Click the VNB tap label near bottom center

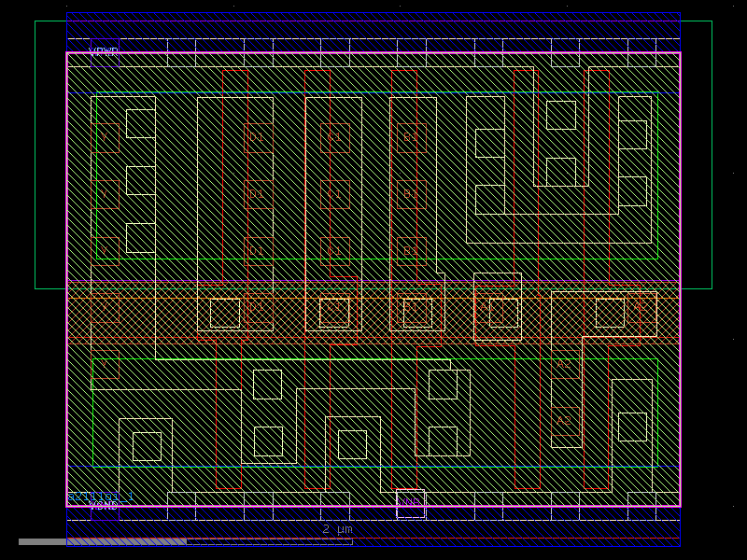pos(409,501)
